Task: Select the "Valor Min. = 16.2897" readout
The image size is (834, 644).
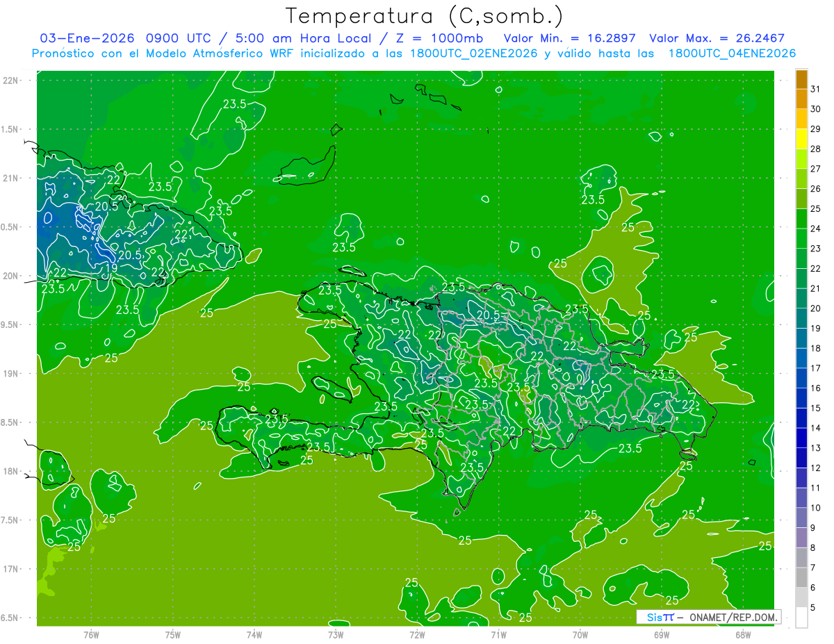Action: pos(570,38)
